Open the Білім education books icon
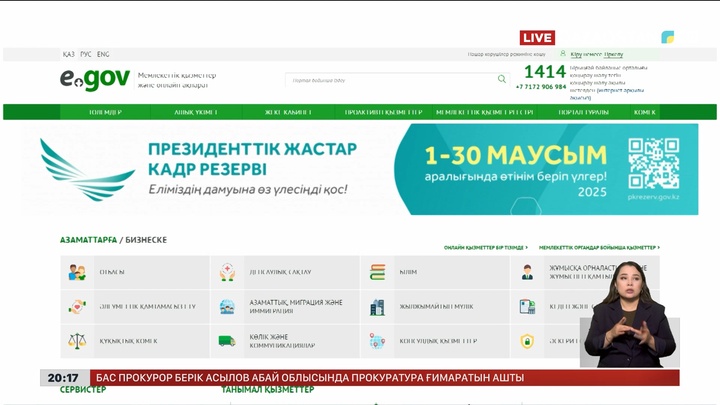 (377, 272)
